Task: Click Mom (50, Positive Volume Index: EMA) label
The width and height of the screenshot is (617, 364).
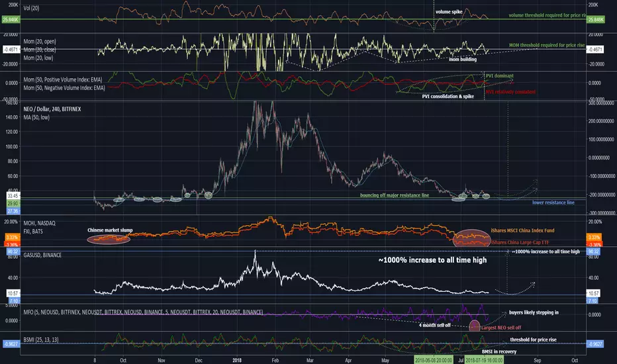Action: (x=63, y=79)
